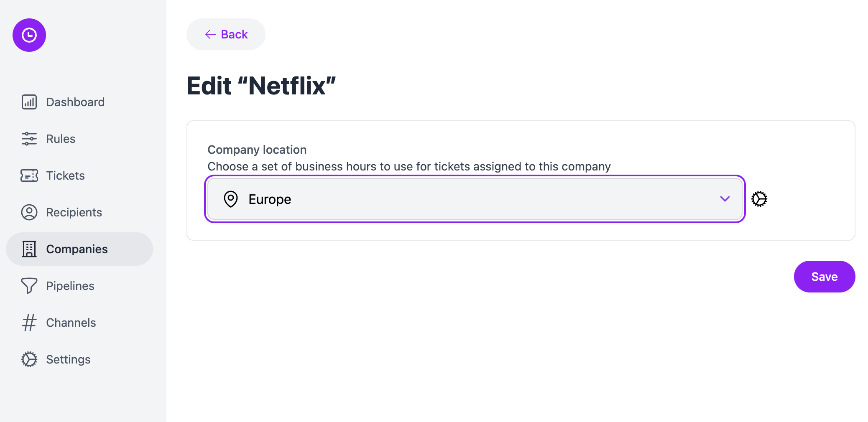This screenshot has width=868, height=422.
Task: Click the Recipients person icon
Action: click(29, 212)
